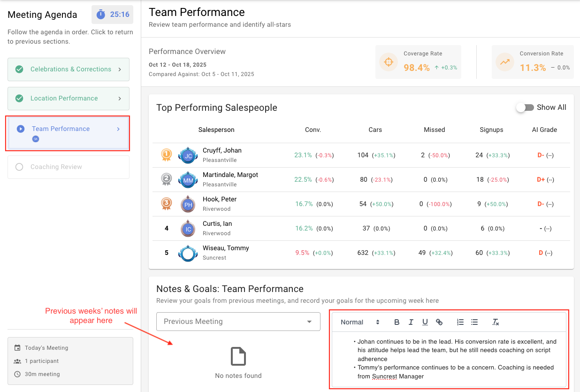580x392 pixels.
Task: Expand Location Performance chevron arrow
Action: (x=120, y=99)
